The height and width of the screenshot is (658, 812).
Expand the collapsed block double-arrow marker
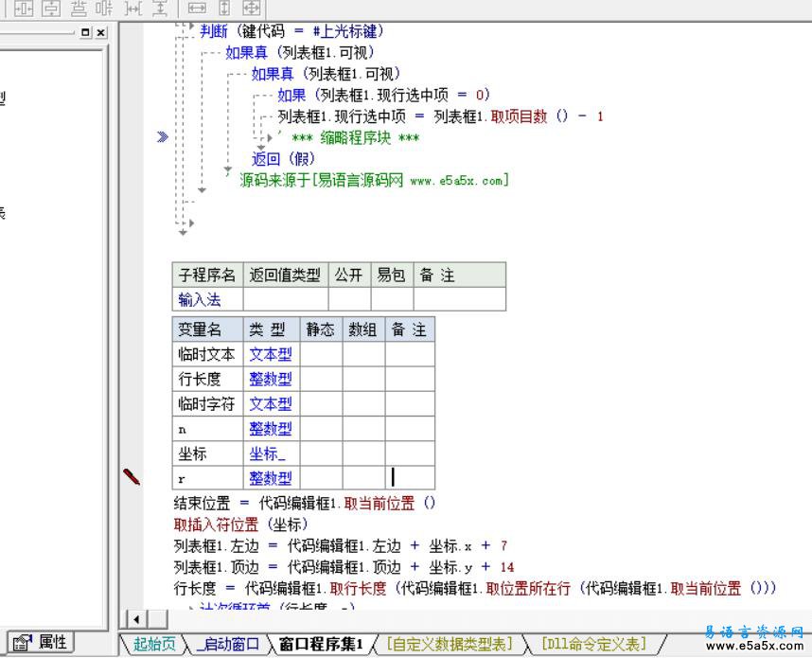163,137
